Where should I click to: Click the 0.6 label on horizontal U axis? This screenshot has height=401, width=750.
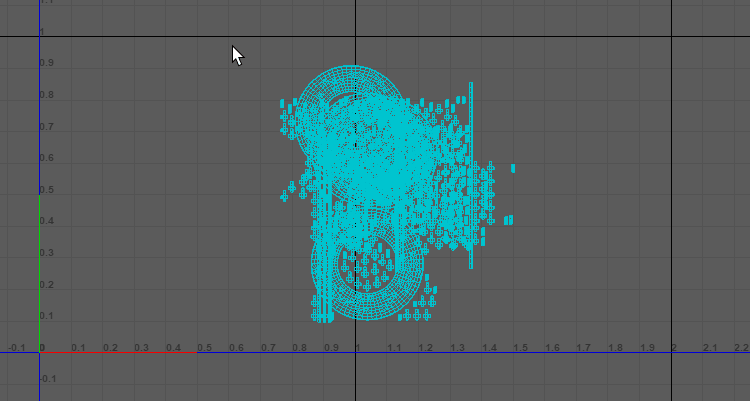[x=236, y=348]
